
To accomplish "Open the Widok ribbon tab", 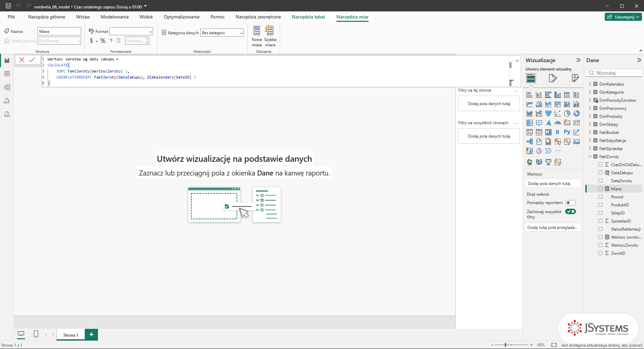I will [146, 17].
